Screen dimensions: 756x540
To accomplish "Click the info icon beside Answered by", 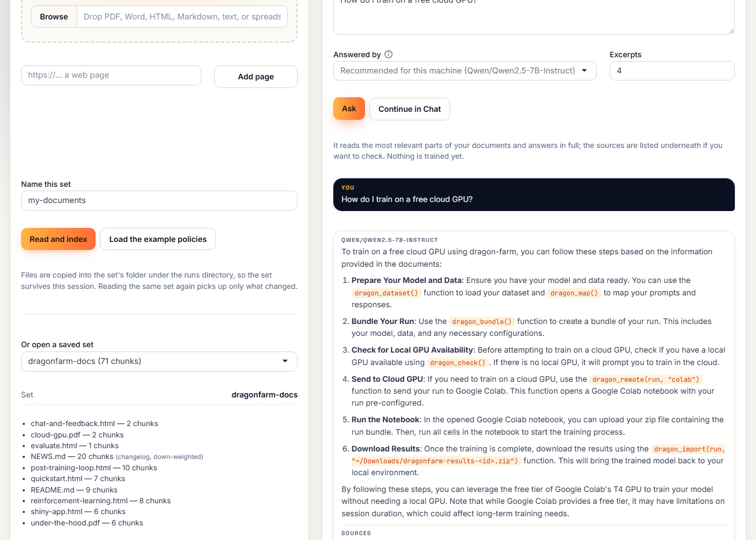I will 388,55.
